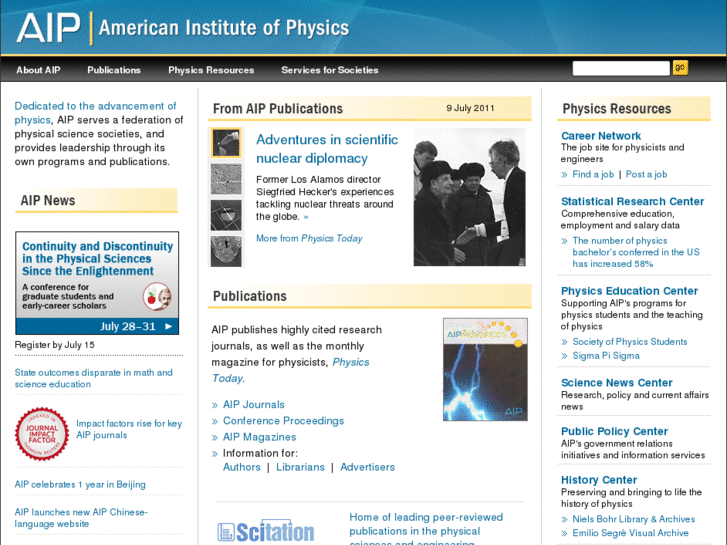Viewport: 727px width, 545px height.
Task: Click More from Physics Today link
Action: point(309,238)
